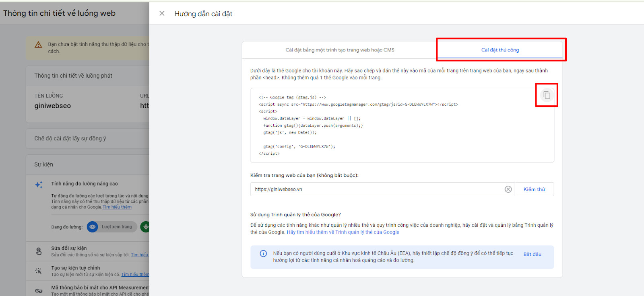Click inside the Google tag code box
Image resolution: width=644 pixels, height=296 pixels.
coord(402,125)
